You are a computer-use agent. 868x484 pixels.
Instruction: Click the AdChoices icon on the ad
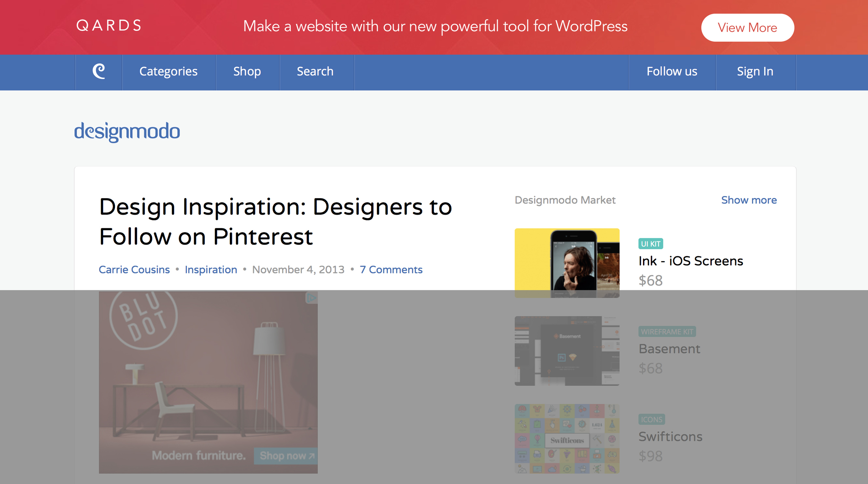tap(311, 298)
